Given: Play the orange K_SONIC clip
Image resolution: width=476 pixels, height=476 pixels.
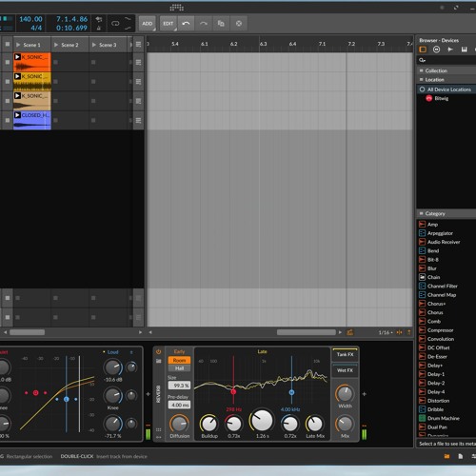Looking at the screenshot, I should coord(17,57).
